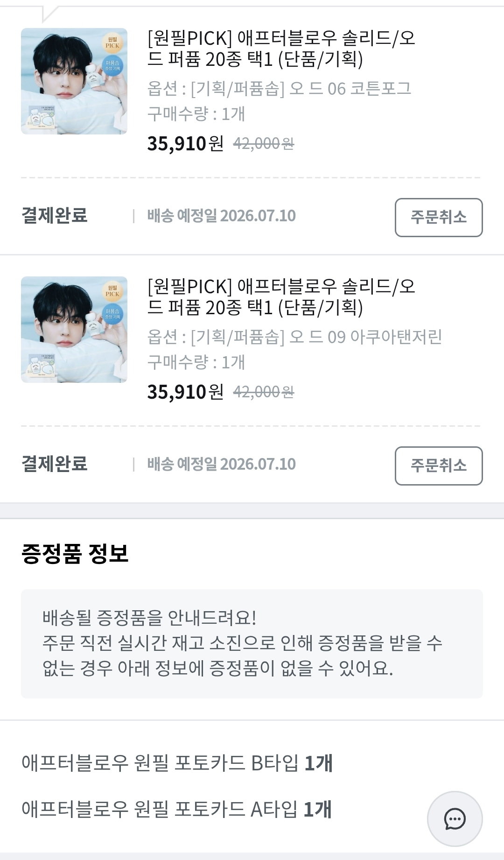Cancel the 아쿠아탠저린 order via 주문취소
The width and height of the screenshot is (504, 860).
[x=439, y=466]
